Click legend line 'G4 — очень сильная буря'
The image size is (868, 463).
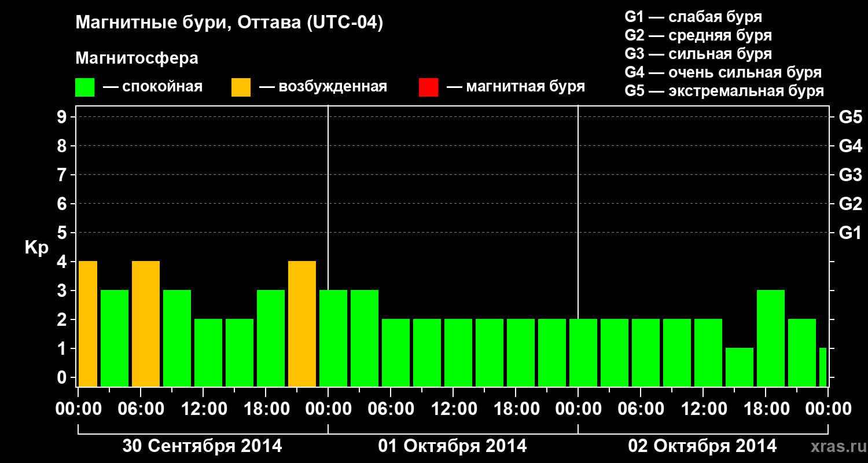click(x=723, y=72)
